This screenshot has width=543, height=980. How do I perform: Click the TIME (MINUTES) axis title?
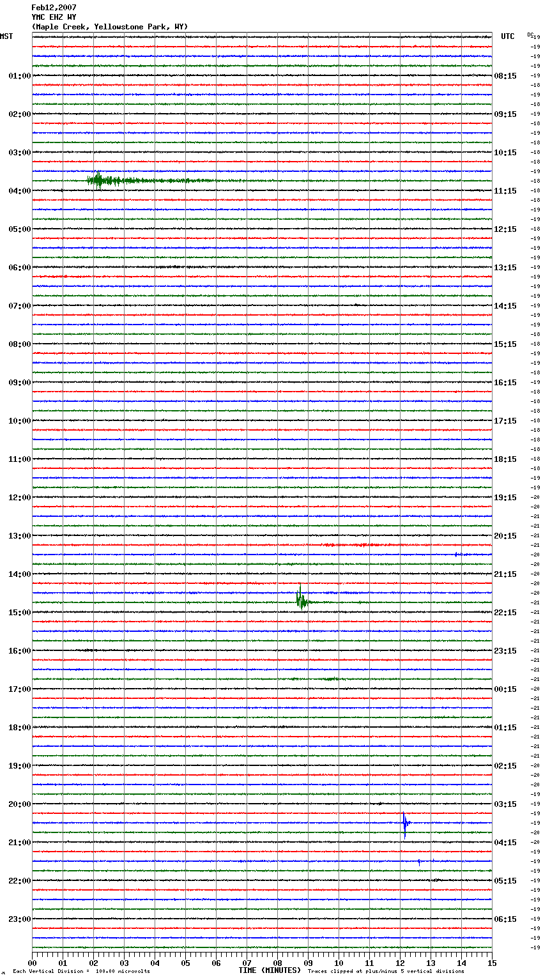270,970
